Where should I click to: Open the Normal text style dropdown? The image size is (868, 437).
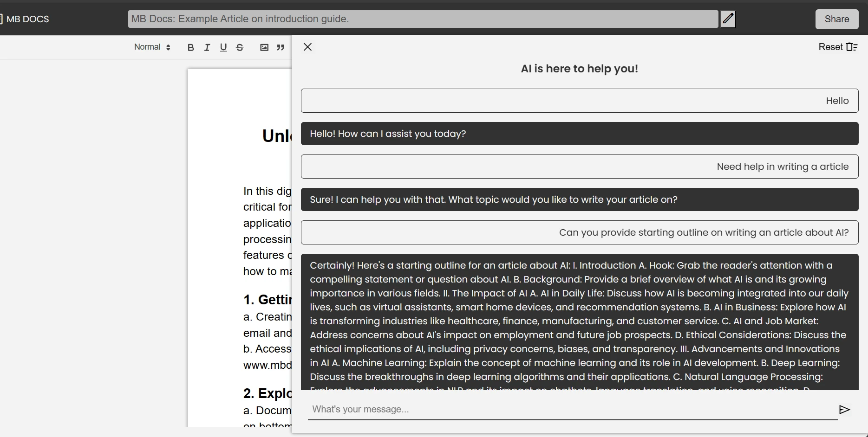pyautogui.click(x=152, y=47)
